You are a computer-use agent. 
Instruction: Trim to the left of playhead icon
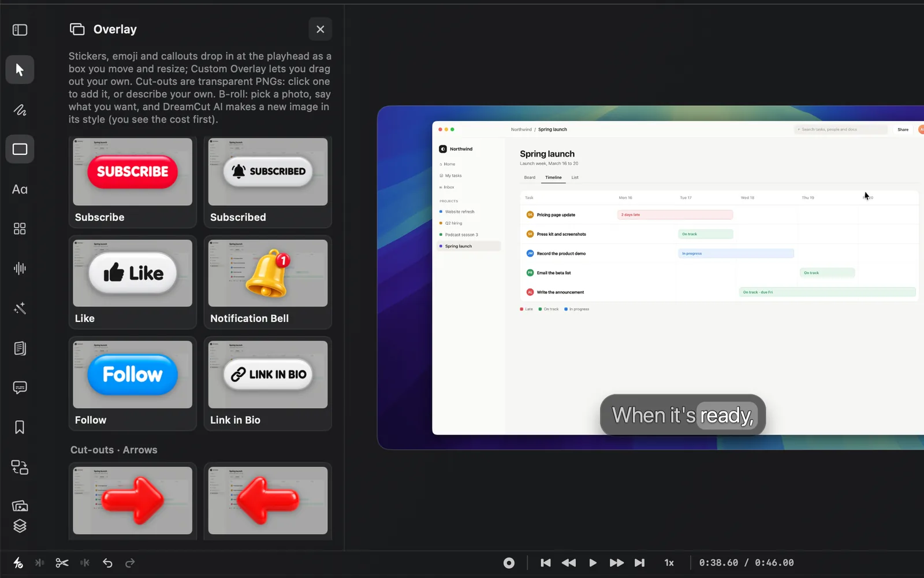click(x=39, y=563)
